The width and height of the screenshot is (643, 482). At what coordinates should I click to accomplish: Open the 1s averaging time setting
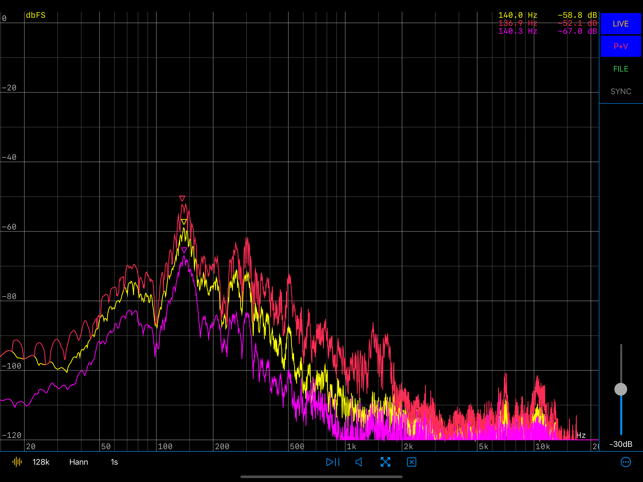114,462
